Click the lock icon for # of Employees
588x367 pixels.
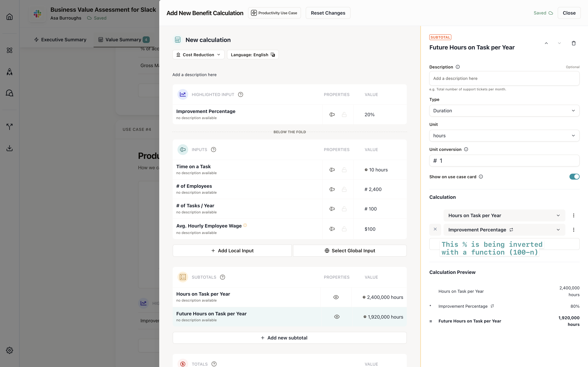344,189
